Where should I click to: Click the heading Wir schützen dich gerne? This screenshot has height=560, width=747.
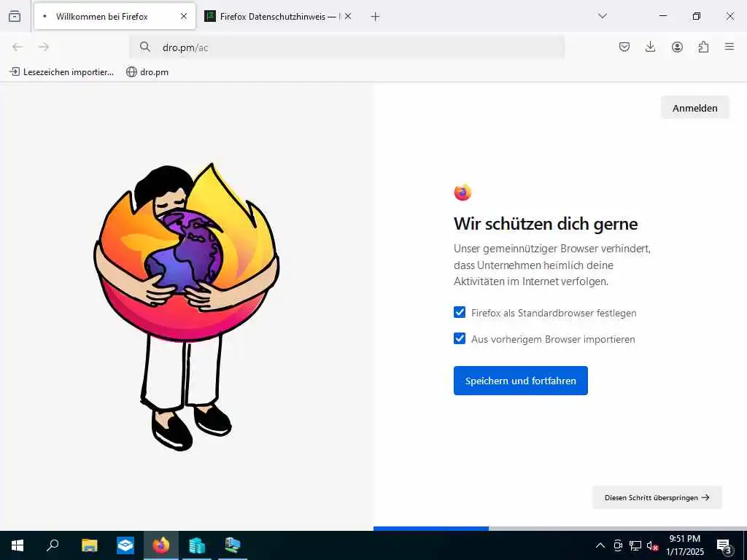[546, 223]
